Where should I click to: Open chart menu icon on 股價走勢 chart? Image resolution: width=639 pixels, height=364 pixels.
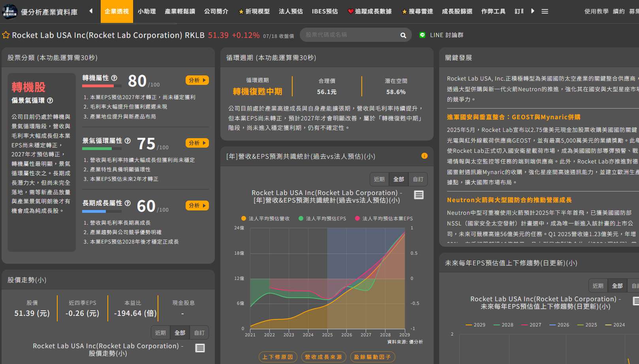click(200, 348)
